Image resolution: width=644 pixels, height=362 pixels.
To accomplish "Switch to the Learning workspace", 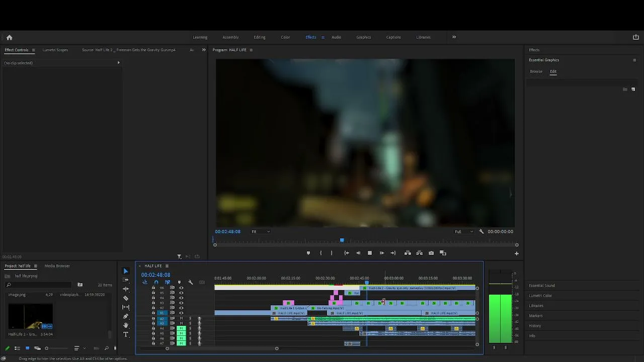I will point(200,37).
